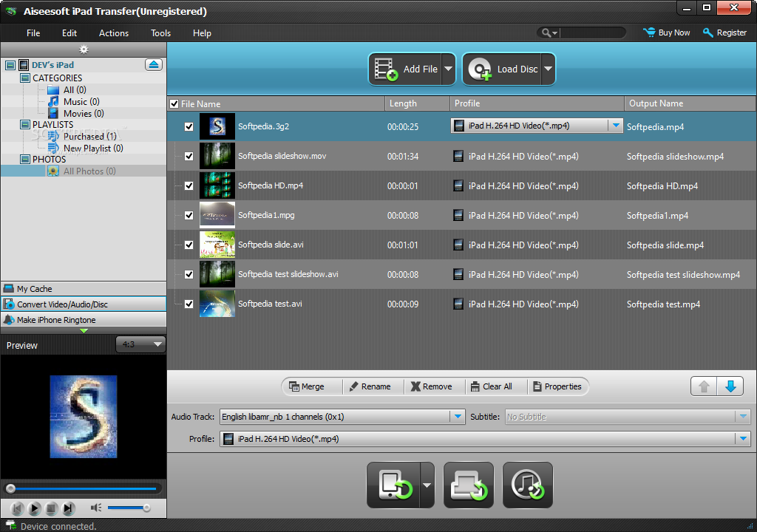757x532 pixels.
Task: Open the Actions menu
Action: coord(114,33)
